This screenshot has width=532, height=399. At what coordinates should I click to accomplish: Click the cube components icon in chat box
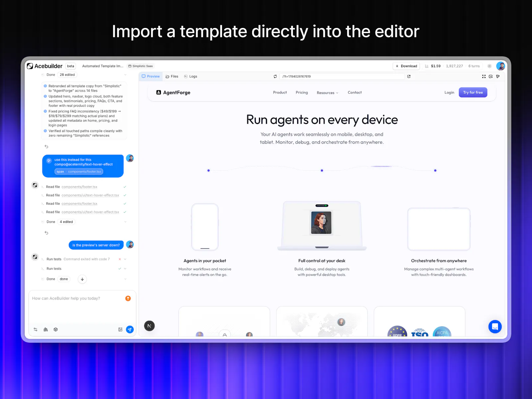tap(56, 330)
